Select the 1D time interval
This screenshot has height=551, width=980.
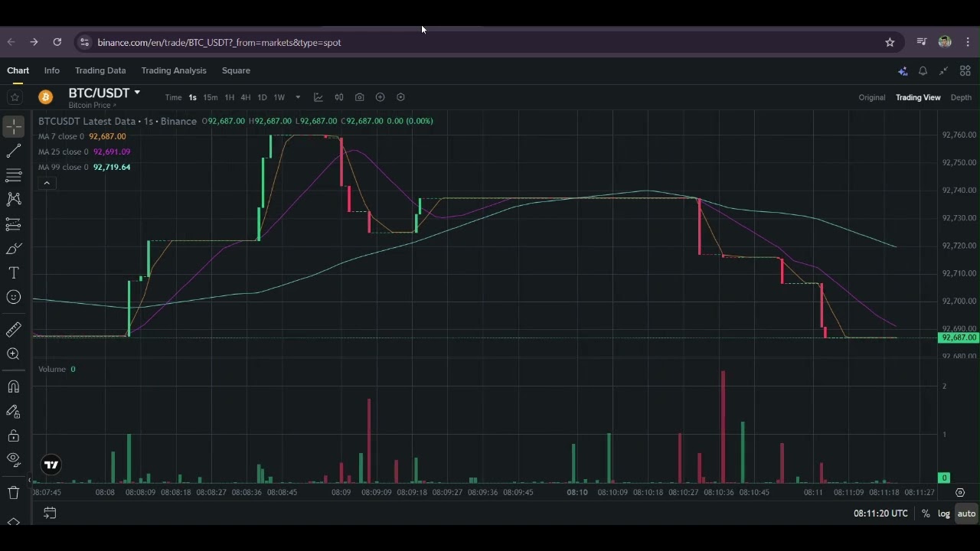pyautogui.click(x=262, y=97)
